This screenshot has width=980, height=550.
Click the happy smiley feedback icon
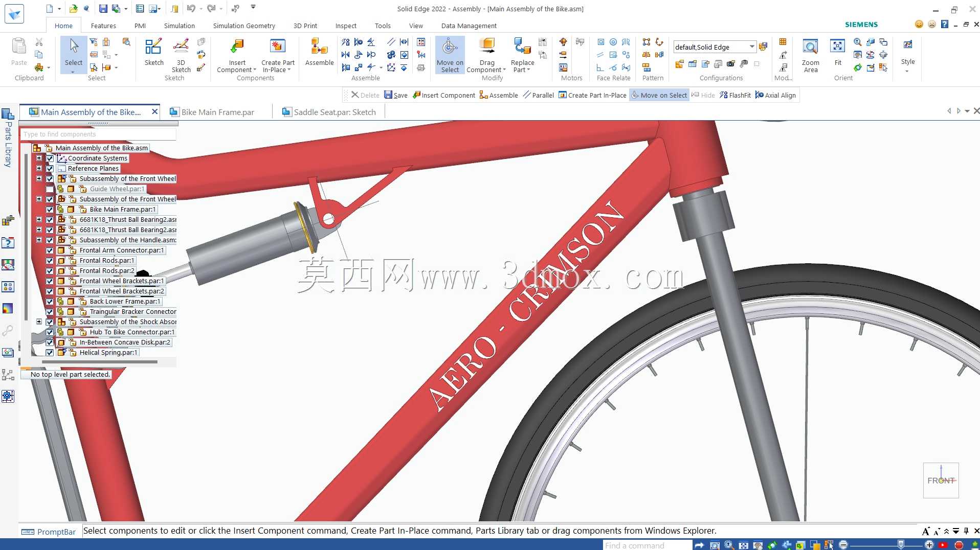click(919, 24)
